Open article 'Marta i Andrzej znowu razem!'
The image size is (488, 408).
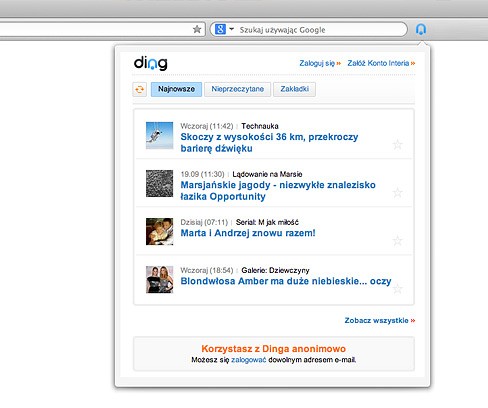click(248, 233)
